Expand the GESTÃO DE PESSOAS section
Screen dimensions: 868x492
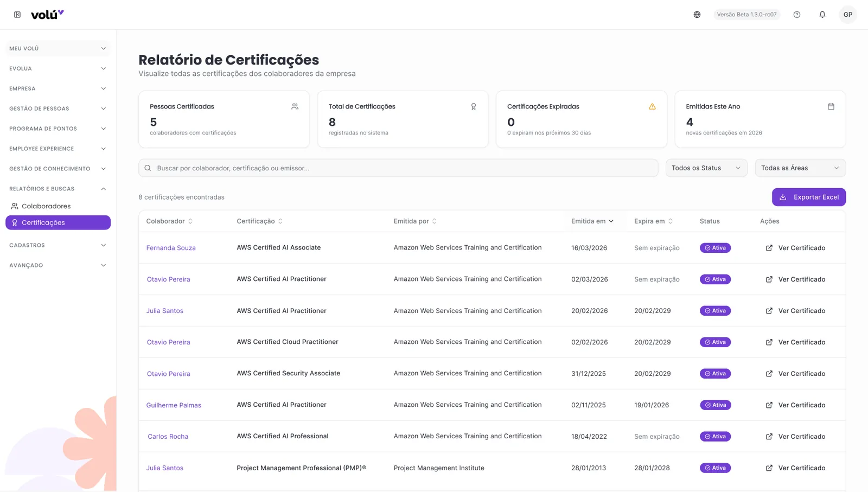click(x=58, y=108)
